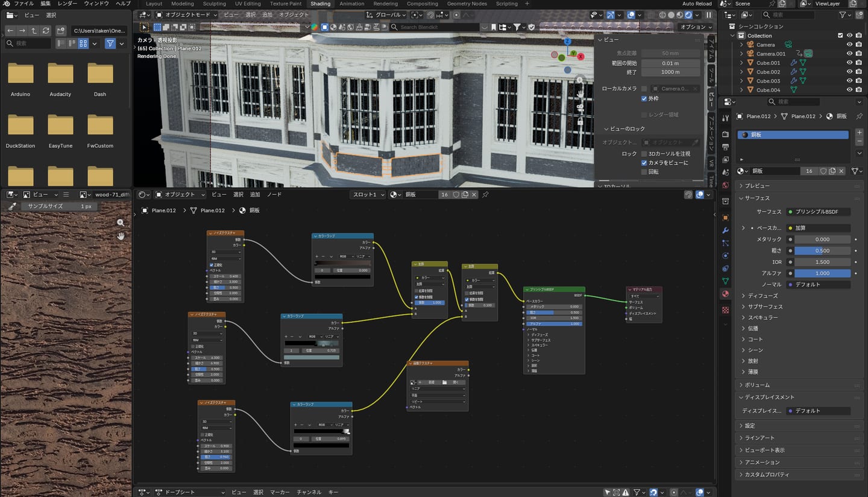Disable the カメラをビューに checkbox
The height and width of the screenshot is (497, 868).
click(x=644, y=163)
